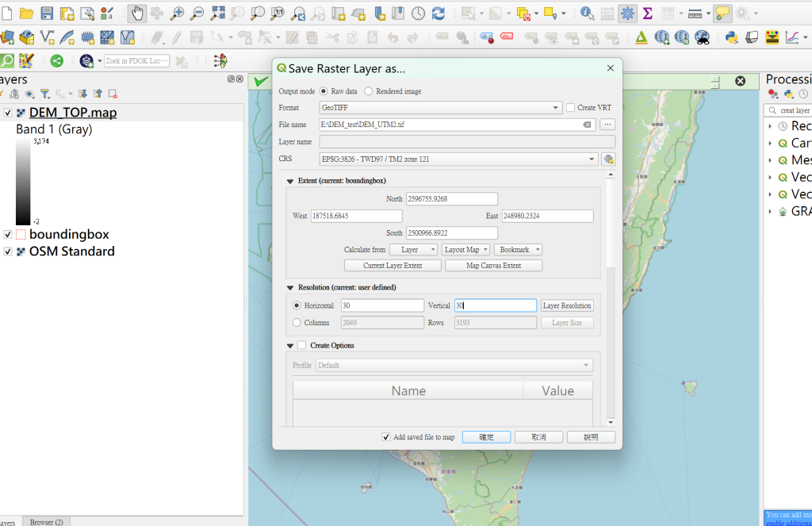
Task: Open the Temporal Controller clock icon
Action: pos(418,13)
